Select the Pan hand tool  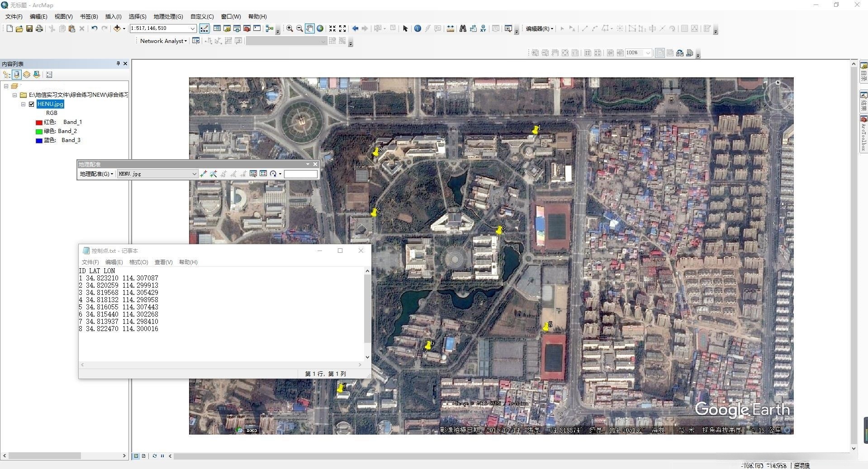(309, 28)
